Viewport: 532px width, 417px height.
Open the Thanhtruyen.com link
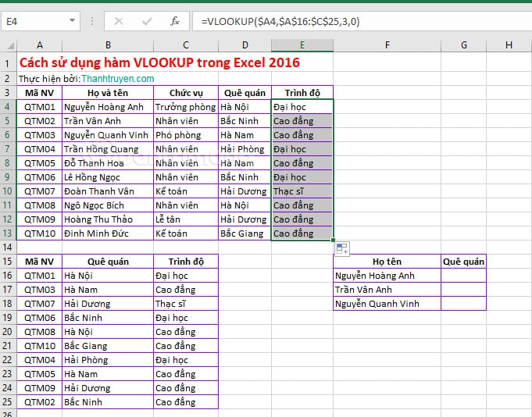(x=118, y=79)
